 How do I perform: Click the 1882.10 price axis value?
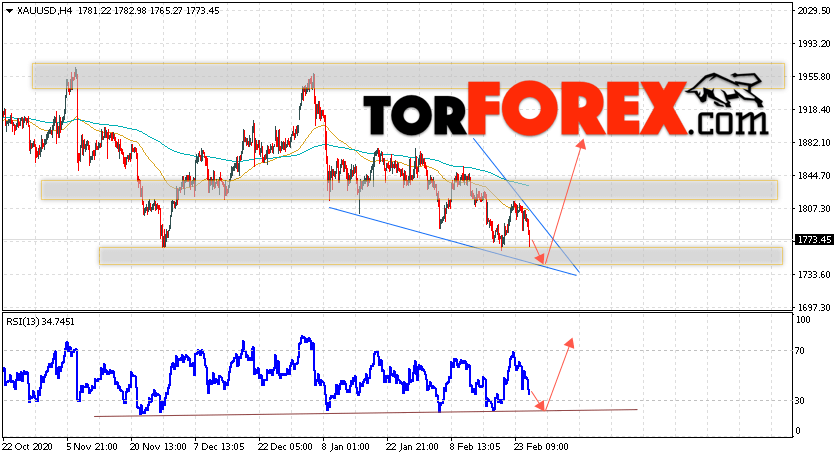[814, 143]
